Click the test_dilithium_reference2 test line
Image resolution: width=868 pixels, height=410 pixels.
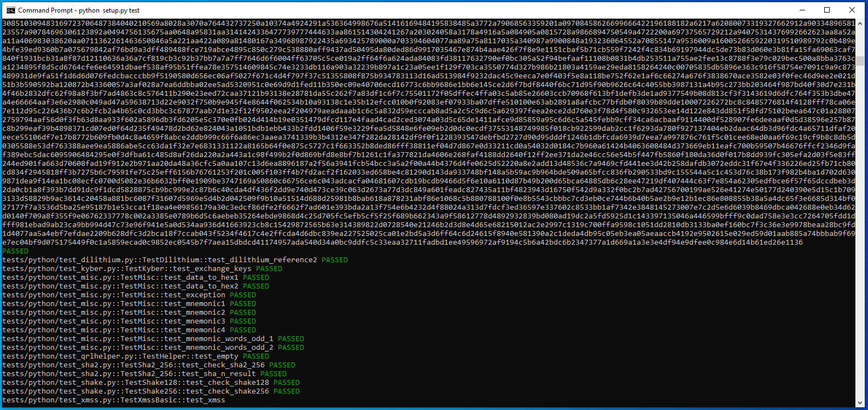pyautogui.click(x=175, y=260)
